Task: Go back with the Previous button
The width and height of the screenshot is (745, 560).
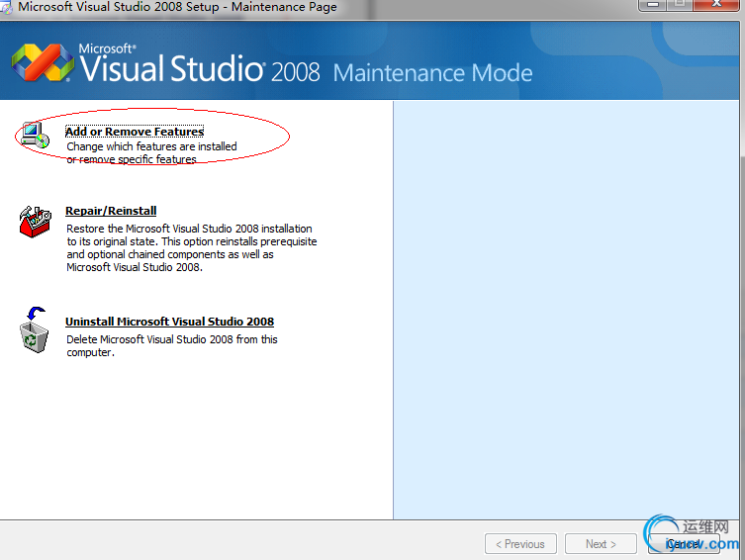Action: pos(520,544)
